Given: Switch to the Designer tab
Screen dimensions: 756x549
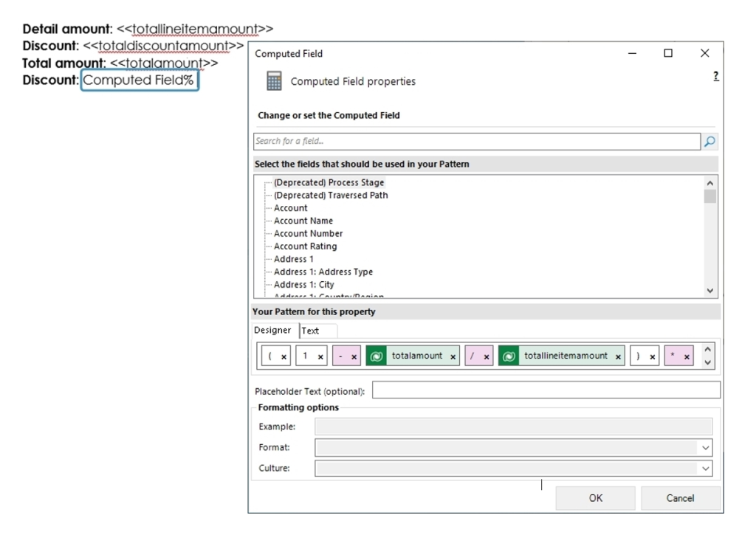Looking at the screenshot, I should 273,330.
